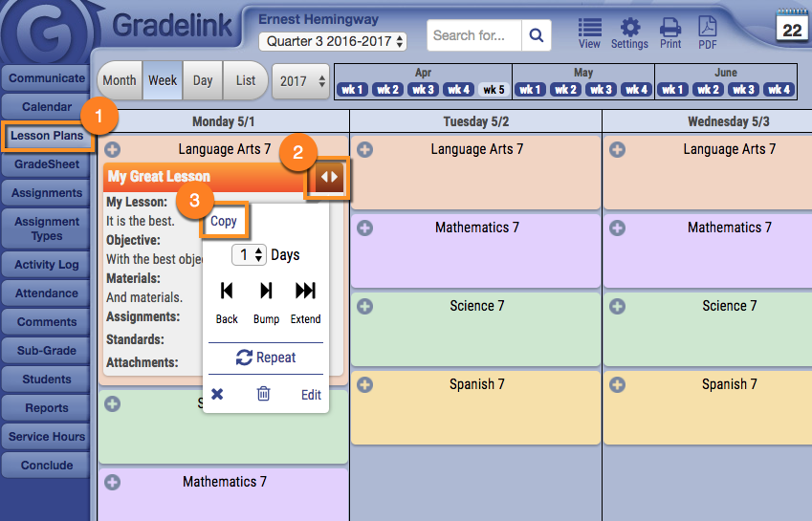Open Lesson Plans in the sidebar

pos(47,136)
